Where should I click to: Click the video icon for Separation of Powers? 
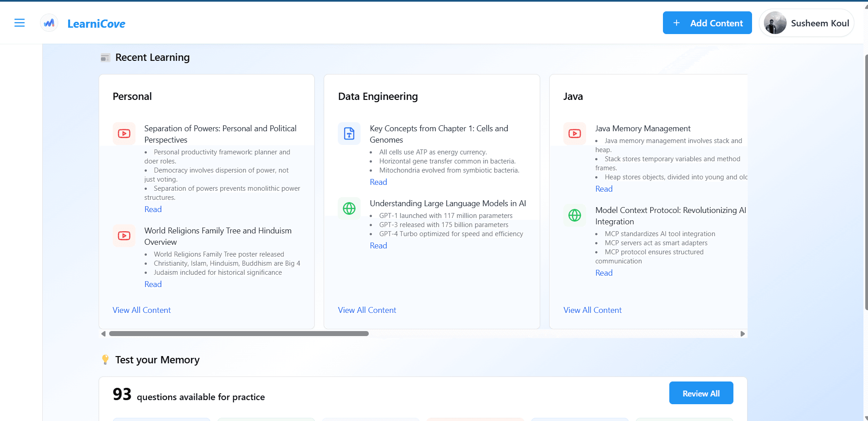click(x=124, y=134)
